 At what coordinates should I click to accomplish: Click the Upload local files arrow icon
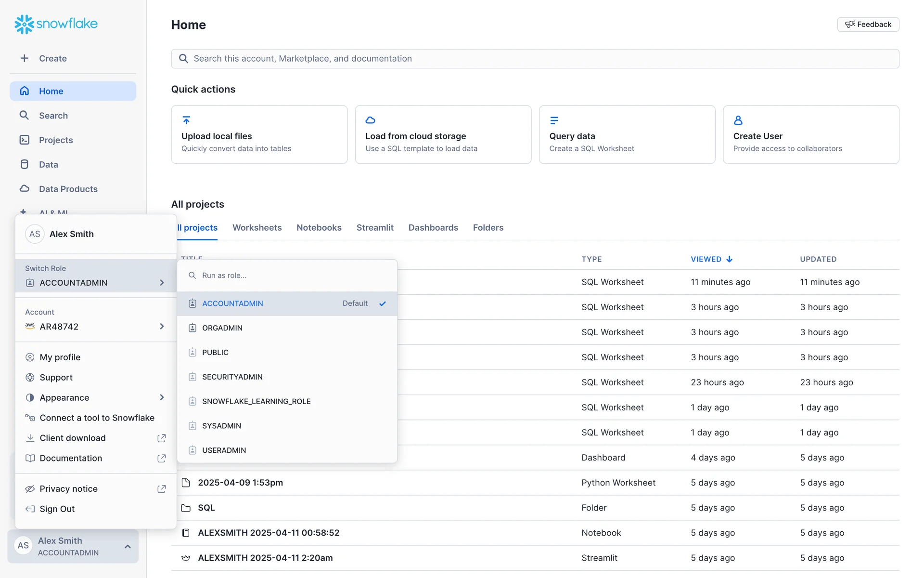(186, 120)
